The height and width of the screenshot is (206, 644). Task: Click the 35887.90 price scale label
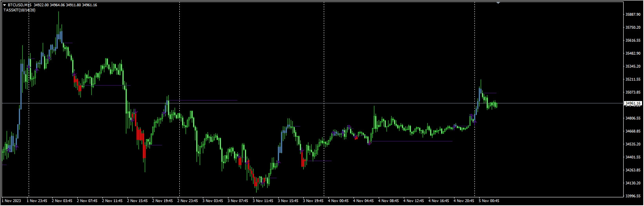(633, 15)
